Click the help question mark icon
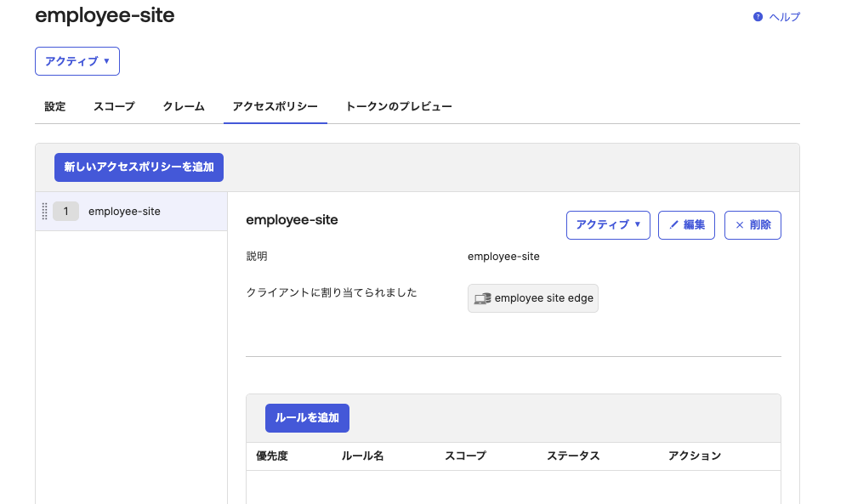This screenshot has height=504, width=852. 756,17
